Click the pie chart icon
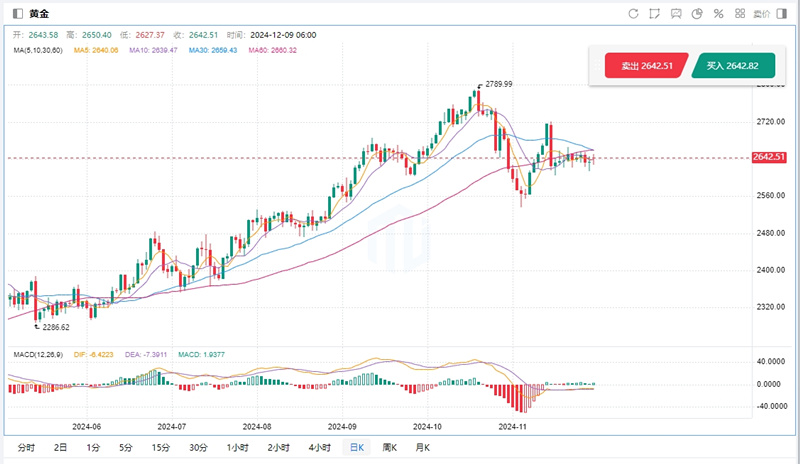 [x=697, y=14]
